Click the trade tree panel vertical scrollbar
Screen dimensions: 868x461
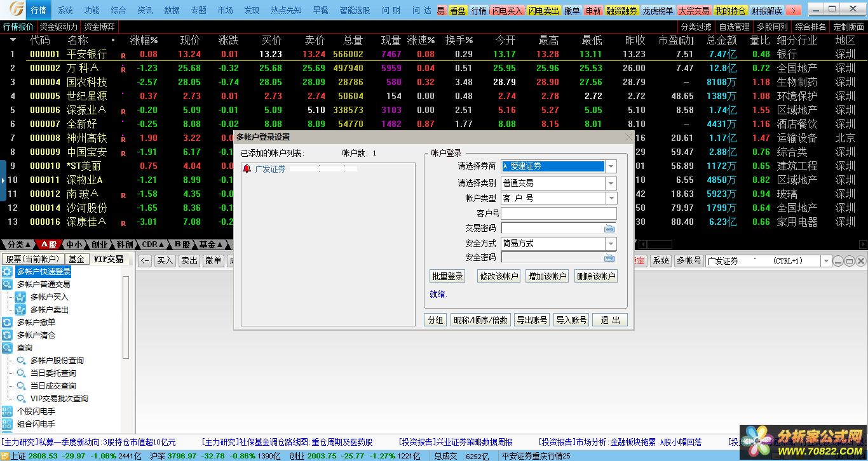(126, 317)
